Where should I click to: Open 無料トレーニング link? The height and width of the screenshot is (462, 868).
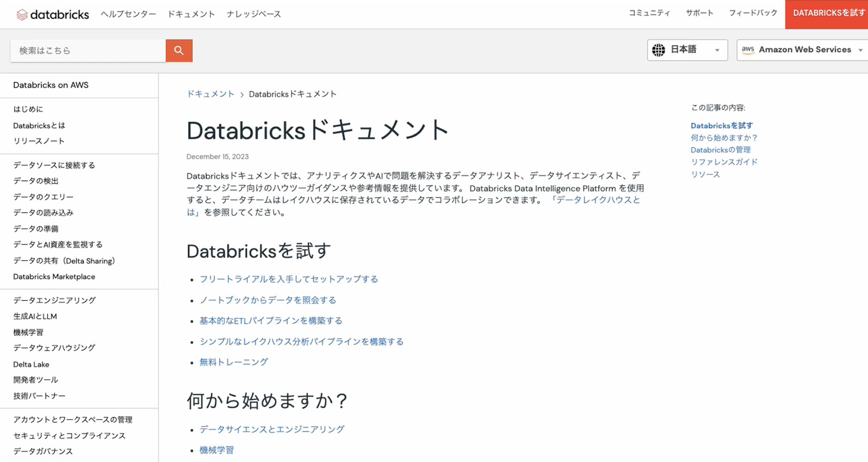click(233, 362)
